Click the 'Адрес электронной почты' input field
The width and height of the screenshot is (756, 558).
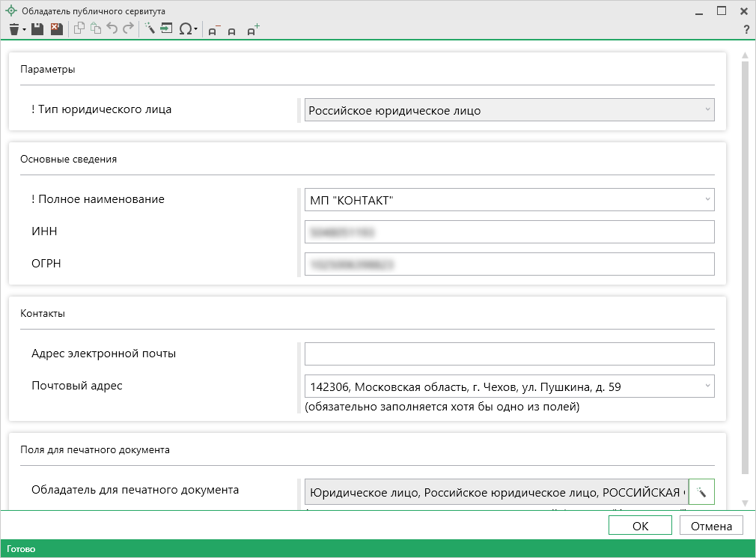click(x=509, y=354)
